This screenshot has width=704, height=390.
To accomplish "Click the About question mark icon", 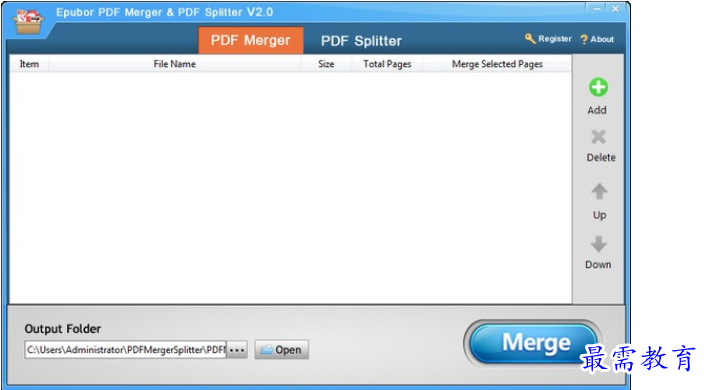I will 584,39.
